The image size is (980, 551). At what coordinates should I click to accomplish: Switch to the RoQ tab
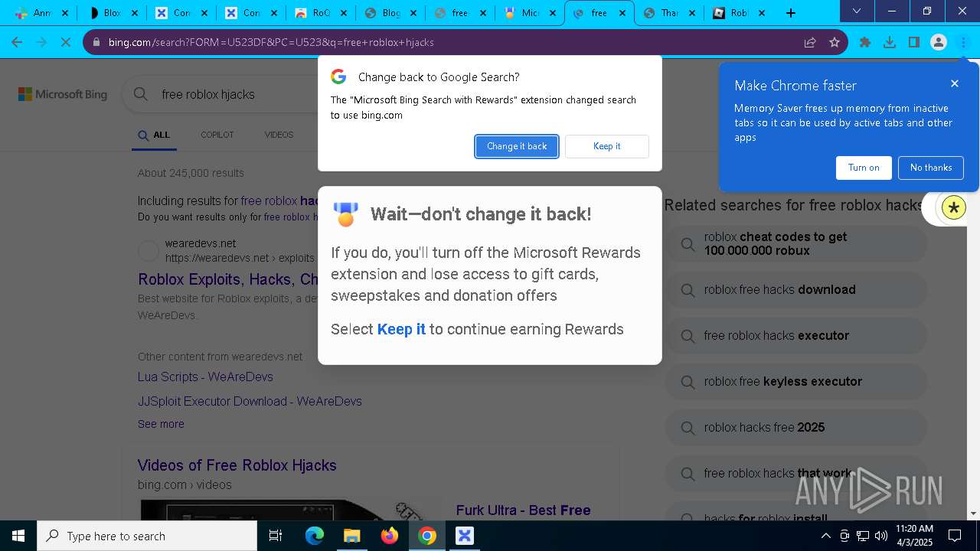pyautogui.click(x=321, y=13)
